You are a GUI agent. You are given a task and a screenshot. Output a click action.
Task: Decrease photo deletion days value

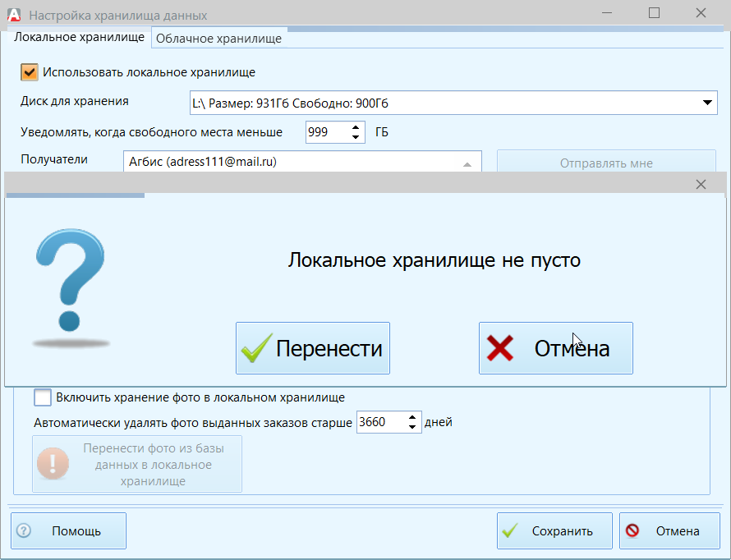[412, 427]
